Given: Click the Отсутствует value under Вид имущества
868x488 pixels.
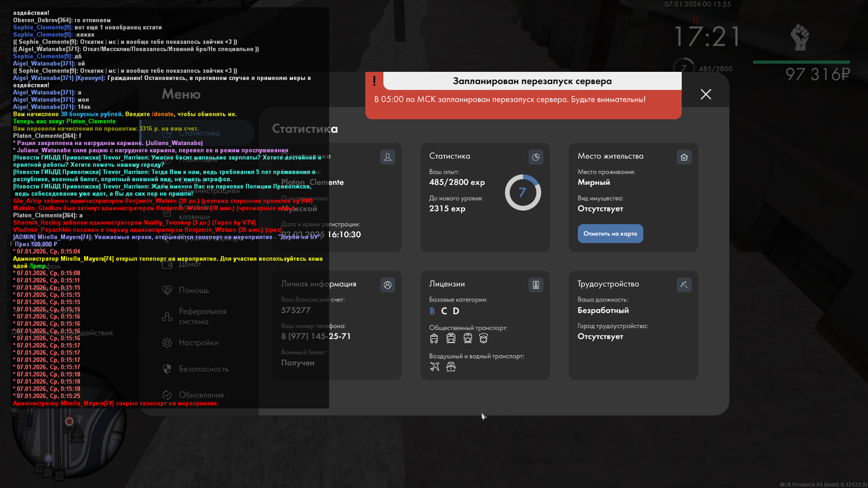Looking at the screenshot, I should (x=600, y=208).
